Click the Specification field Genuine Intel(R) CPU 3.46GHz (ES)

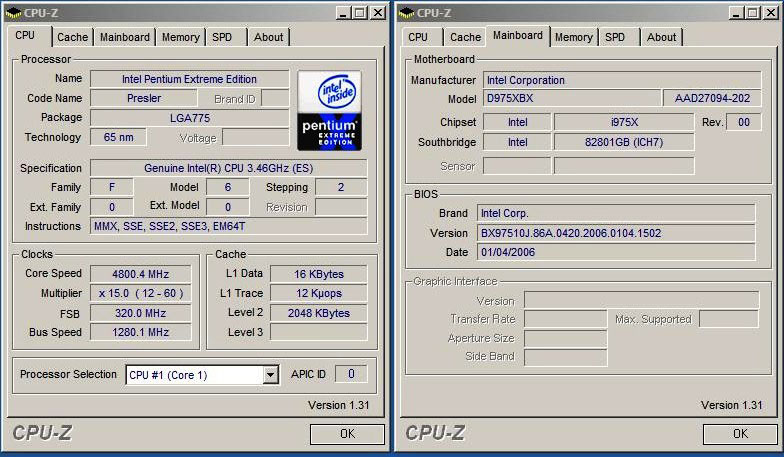coord(228,168)
